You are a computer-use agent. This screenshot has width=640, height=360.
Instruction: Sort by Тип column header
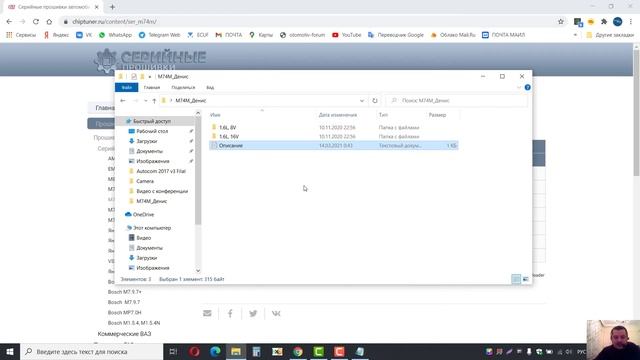tap(383, 115)
